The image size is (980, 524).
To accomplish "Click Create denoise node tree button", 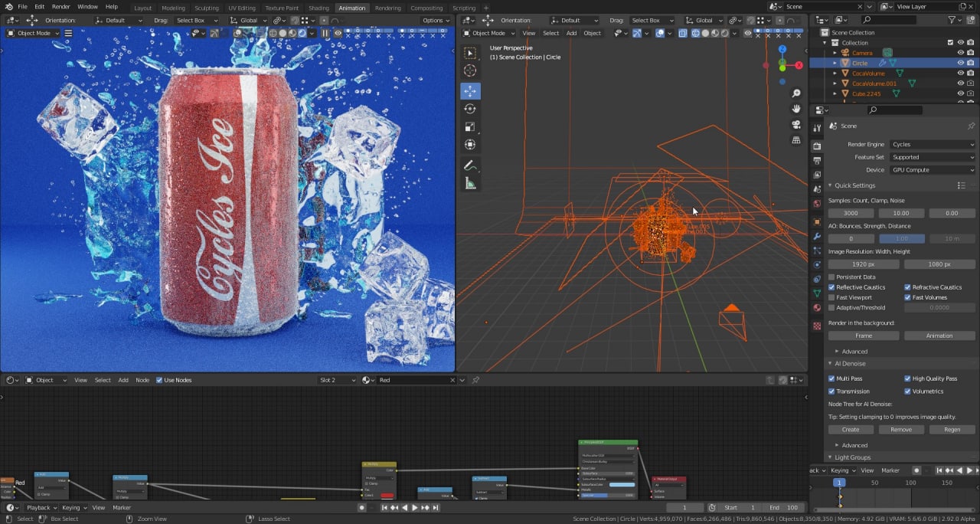I will pos(851,430).
